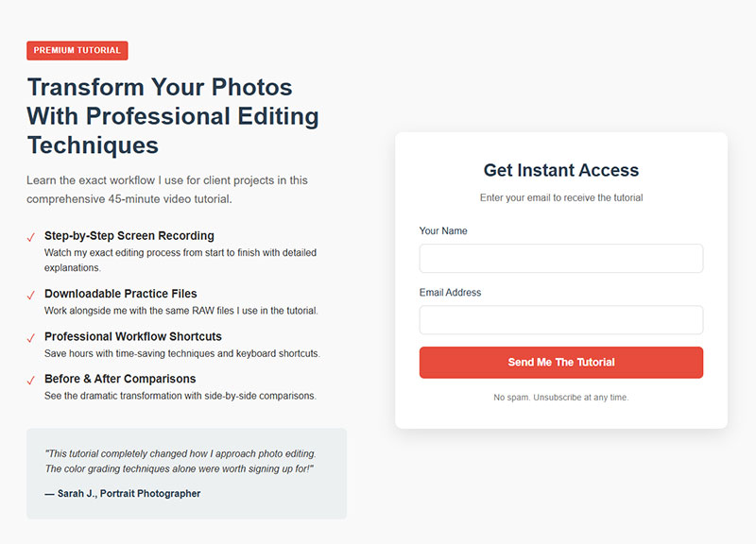
Task: Click the Professional Workflow Shortcuts feature title
Action: point(131,337)
